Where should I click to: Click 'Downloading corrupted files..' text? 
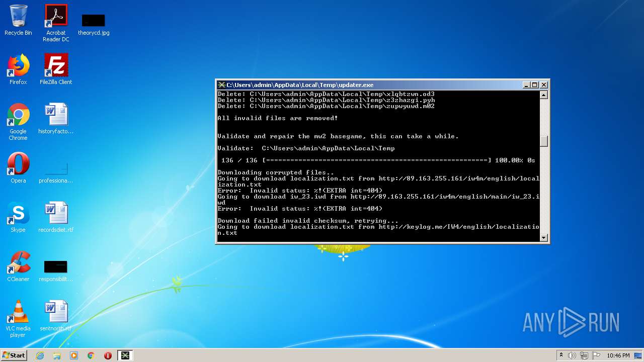coord(276,172)
